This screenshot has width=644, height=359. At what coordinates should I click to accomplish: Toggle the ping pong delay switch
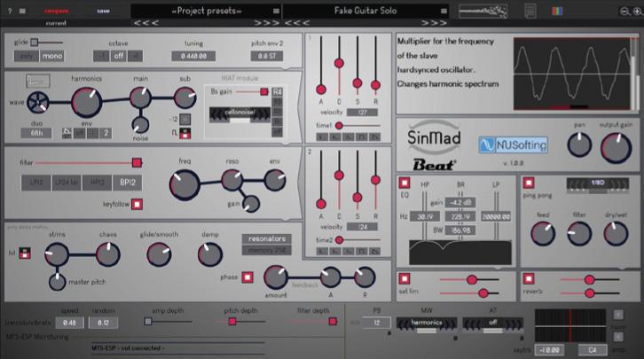coord(529,183)
